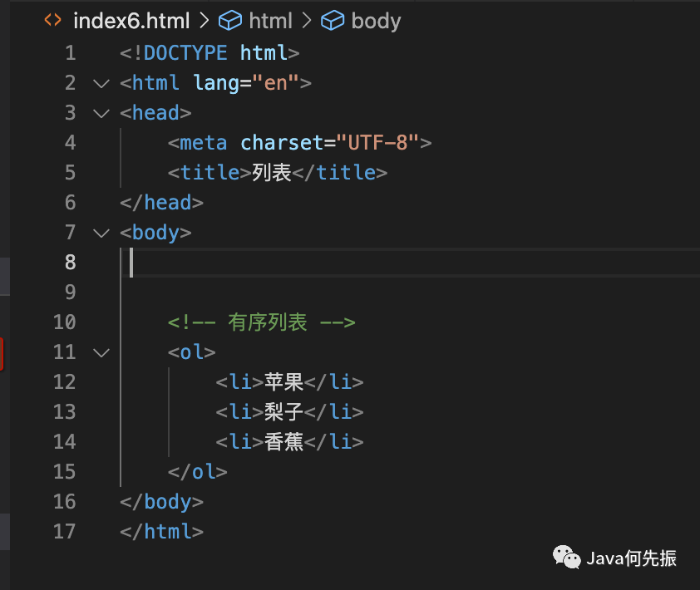The width and height of the screenshot is (700, 590).
Task: Click line number 5 in the gutter
Action: tap(70, 173)
